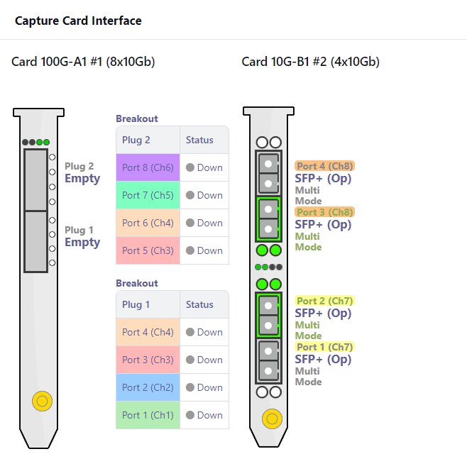
Task: Select the Port 2 (Ch2) row
Action: 172,387
